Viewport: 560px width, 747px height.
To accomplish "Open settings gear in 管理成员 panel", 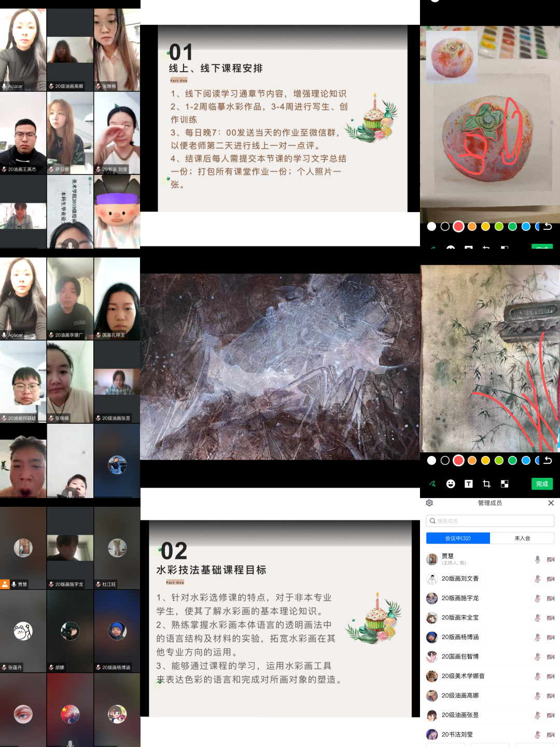I will [429, 503].
